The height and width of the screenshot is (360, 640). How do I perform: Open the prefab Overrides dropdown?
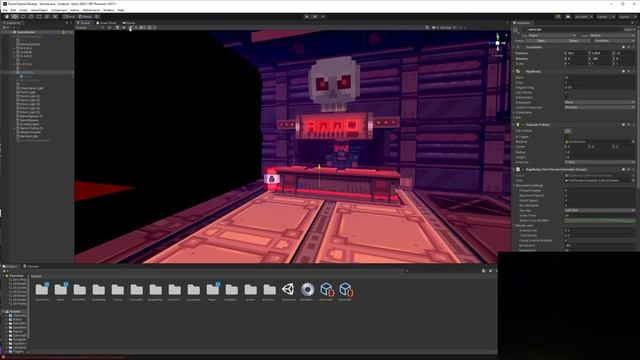613,41
